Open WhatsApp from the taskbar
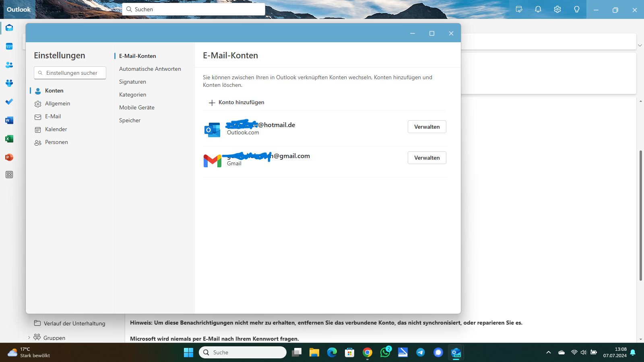 pyautogui.click(x=385, y=352)
